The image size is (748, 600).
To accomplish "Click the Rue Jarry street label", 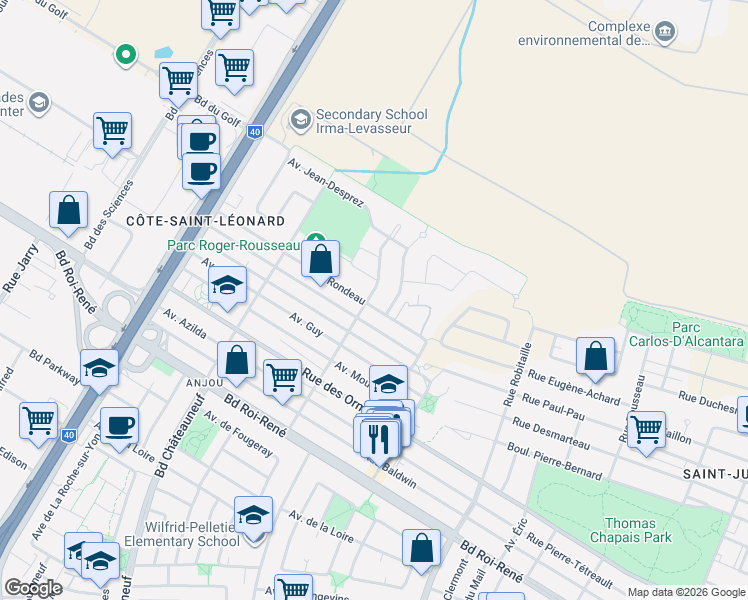I will 21,268.
